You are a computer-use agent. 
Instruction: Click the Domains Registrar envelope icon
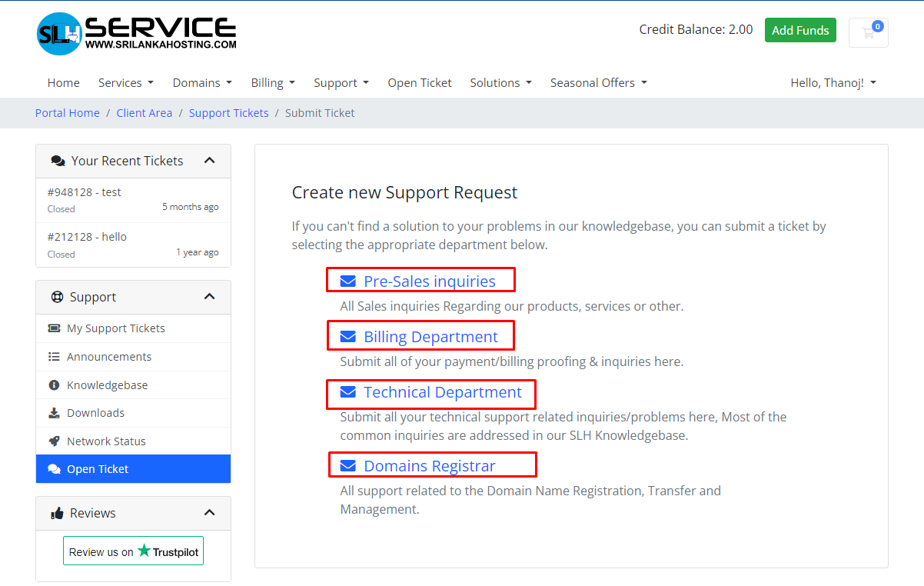tap(348, 466)
